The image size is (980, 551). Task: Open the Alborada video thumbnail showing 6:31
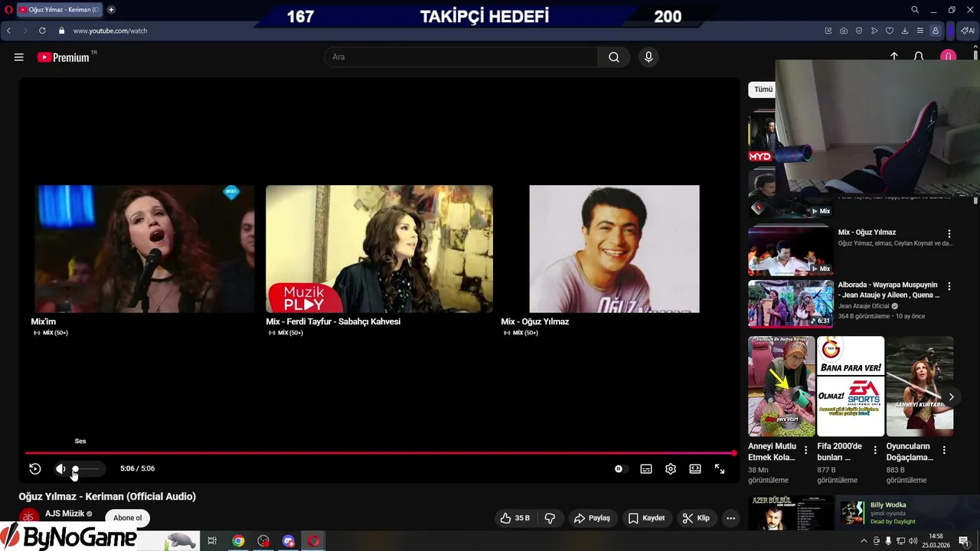[x=791, y=304]
